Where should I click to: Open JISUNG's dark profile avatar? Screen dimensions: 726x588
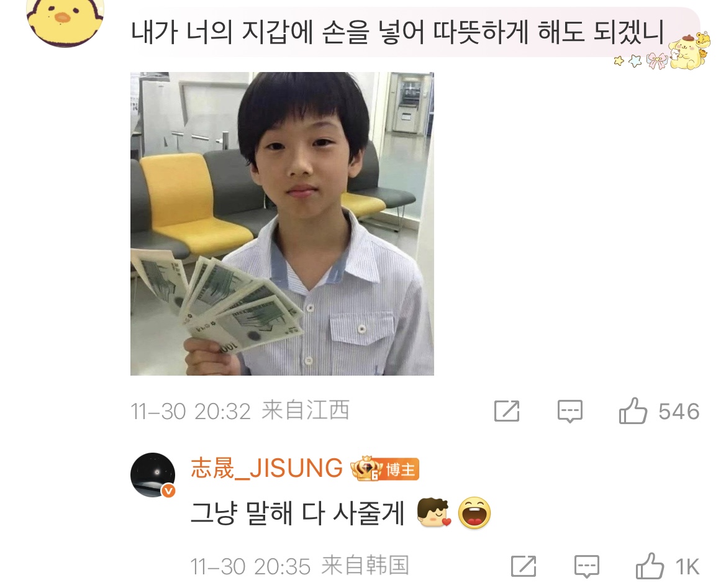tap(153, 474)
